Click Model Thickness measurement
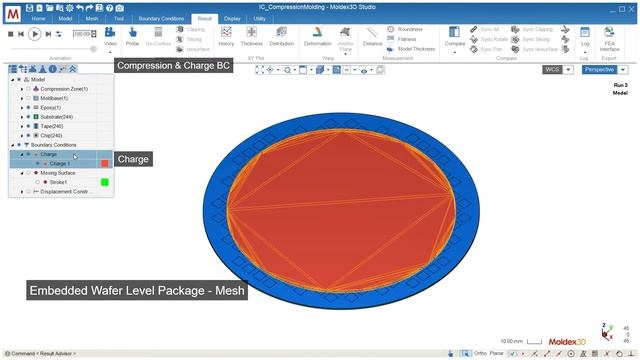This screenshot has width=640, height=360. pos(411,49)
